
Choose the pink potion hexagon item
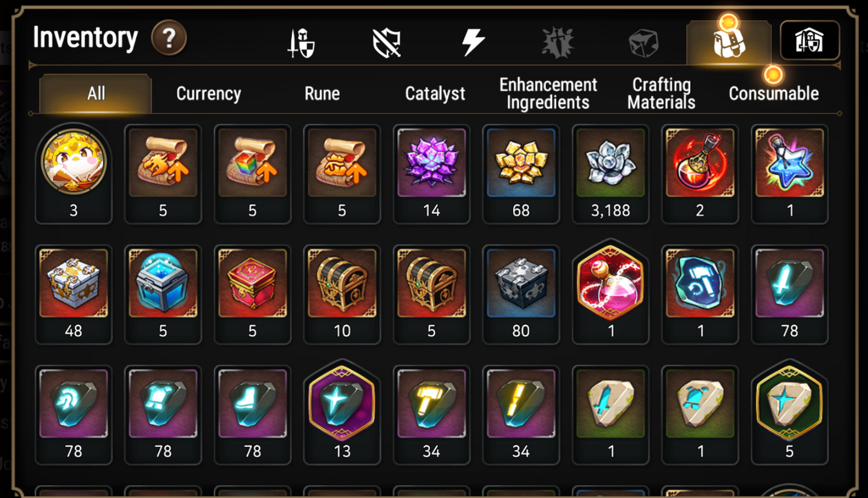pyautogui.click(x=610, y=294)
